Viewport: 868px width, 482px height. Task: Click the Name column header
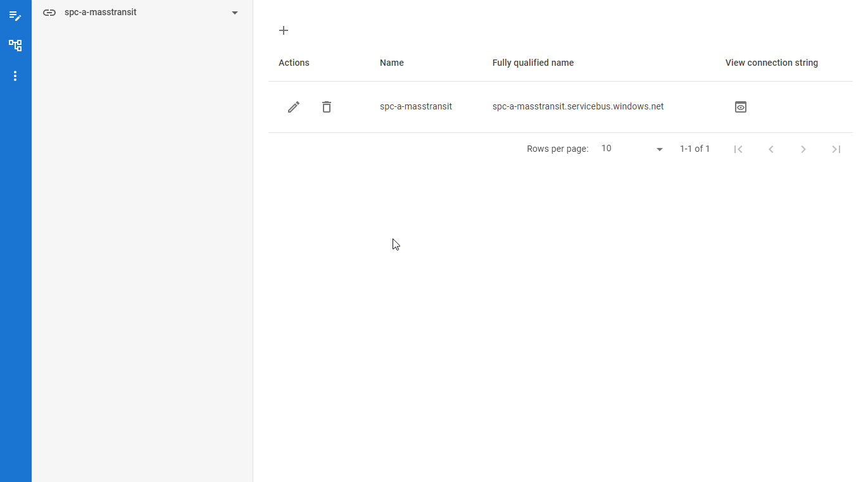click(x=392, y=63)
